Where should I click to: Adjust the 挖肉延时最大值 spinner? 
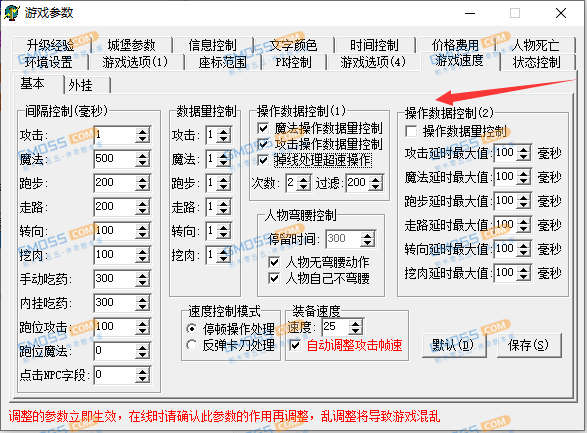524,273
